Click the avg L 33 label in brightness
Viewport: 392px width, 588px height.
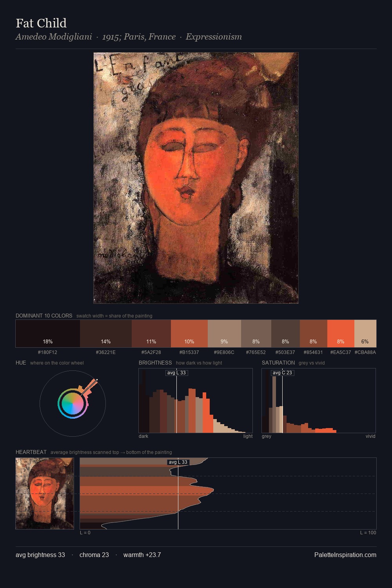pyautogui.click(x=176, y=373)
